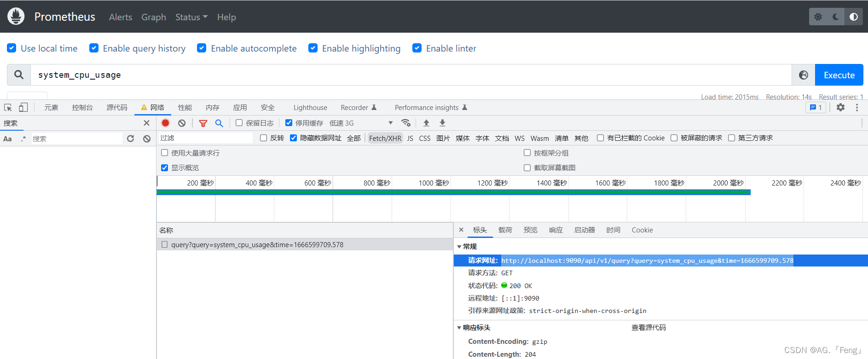Click the Execute button
This screenshot has height=359, width=868.
tap(839, 75)
